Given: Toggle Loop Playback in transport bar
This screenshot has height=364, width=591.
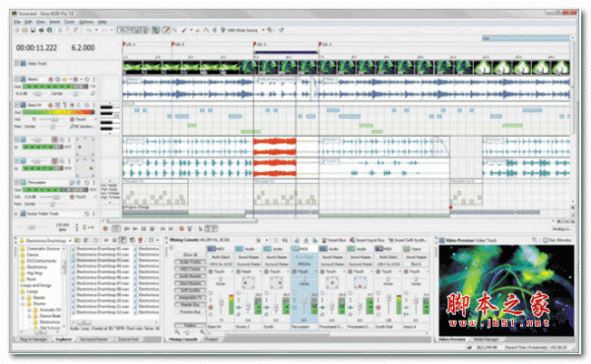Looking at the screenshot, I should pos(116,228).
